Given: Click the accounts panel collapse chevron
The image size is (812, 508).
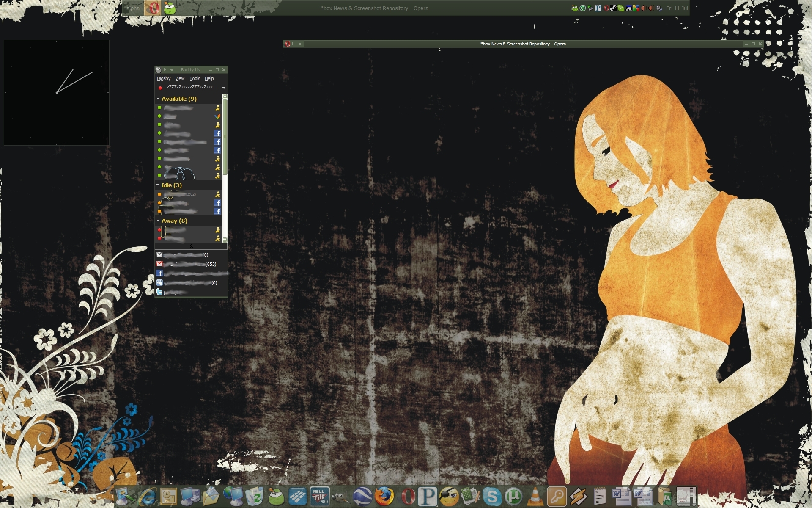Looking at the screenshot, I should (x=191, y=246).
